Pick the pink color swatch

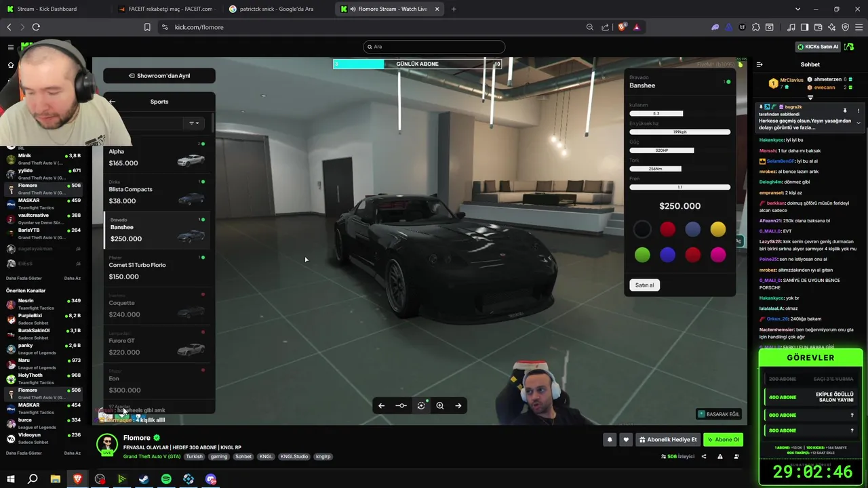tap(718, 255)
